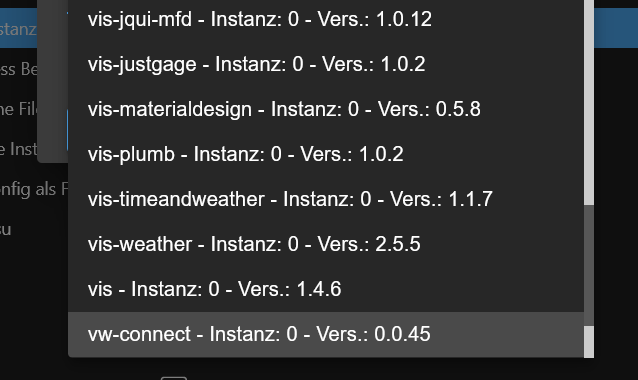This screenshot has width=638, height=380.
Task: Click the background entry ending in 'su'
Action: point(6,229)
